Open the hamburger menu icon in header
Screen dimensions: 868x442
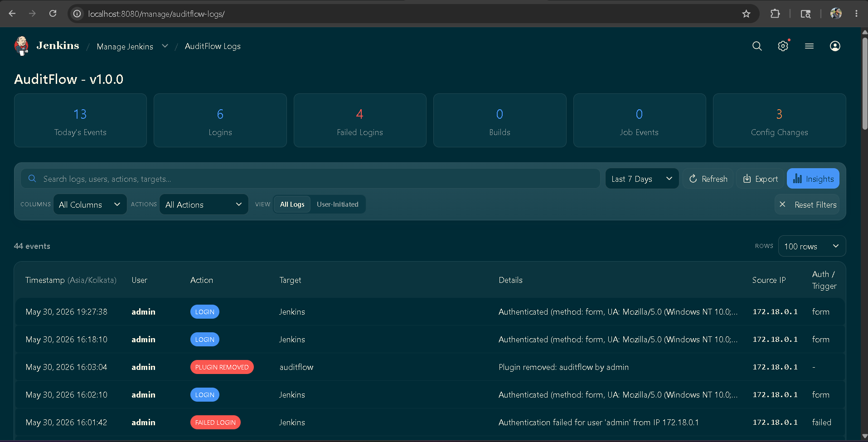point(809,46)
